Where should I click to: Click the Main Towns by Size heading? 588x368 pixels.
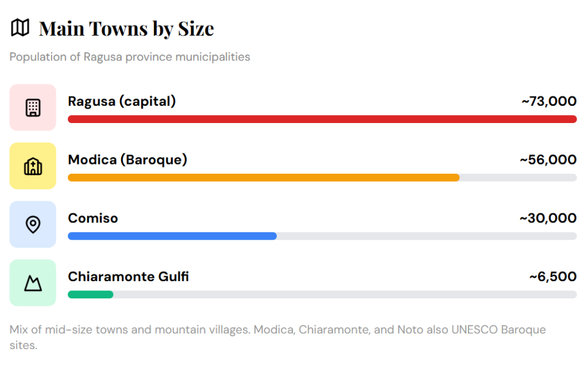126,28
